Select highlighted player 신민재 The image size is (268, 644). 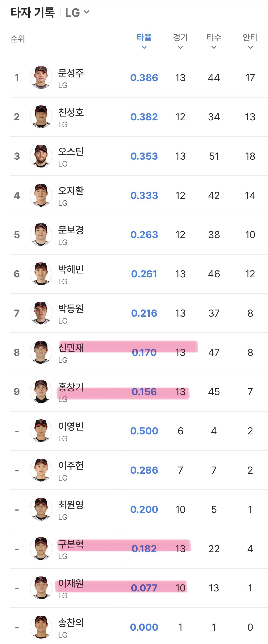coord(71,348)
